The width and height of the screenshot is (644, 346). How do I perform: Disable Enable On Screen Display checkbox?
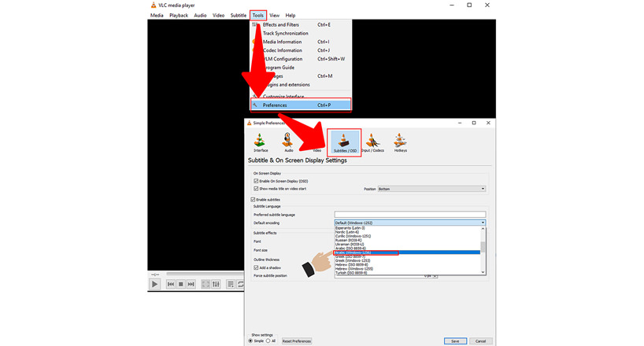(256, 181)
